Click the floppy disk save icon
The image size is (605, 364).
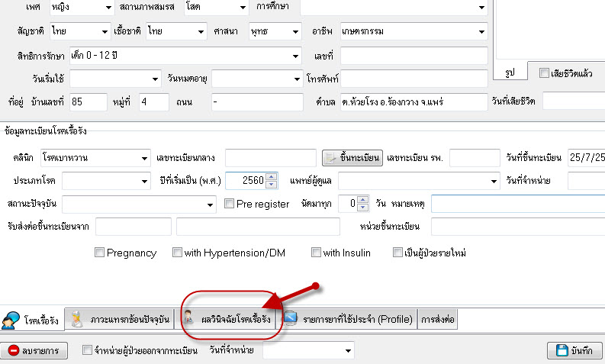point(558,350)
